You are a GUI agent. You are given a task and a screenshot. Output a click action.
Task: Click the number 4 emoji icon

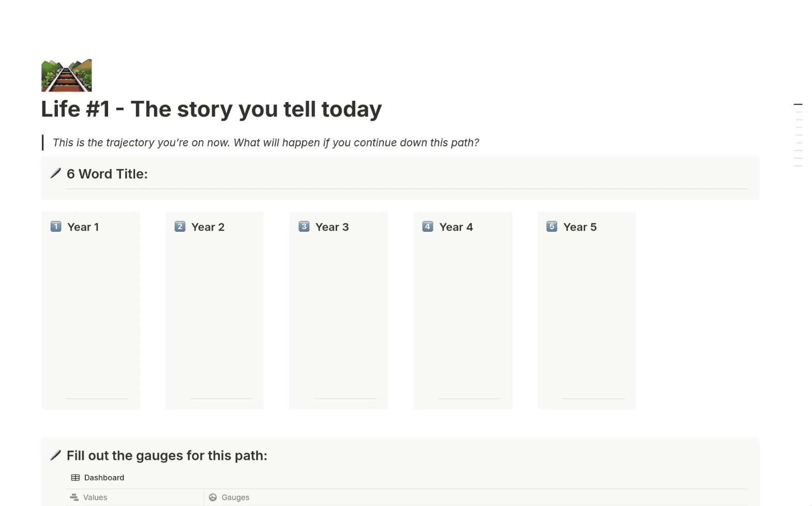point(428,227)
